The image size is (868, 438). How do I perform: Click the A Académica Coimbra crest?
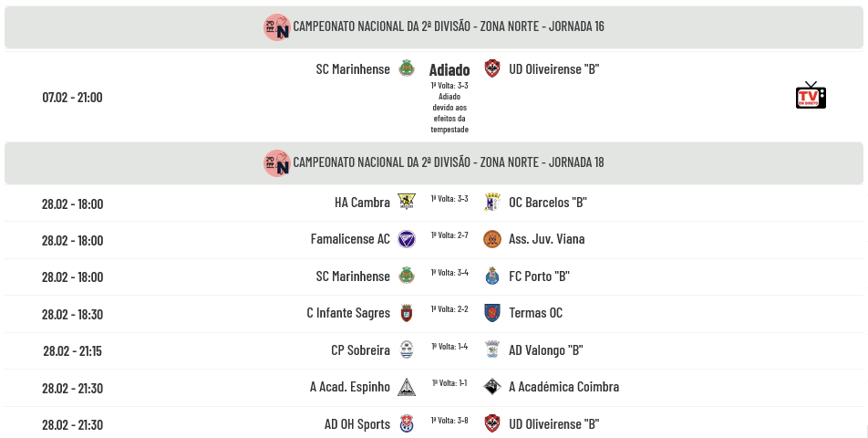point(492,387)
